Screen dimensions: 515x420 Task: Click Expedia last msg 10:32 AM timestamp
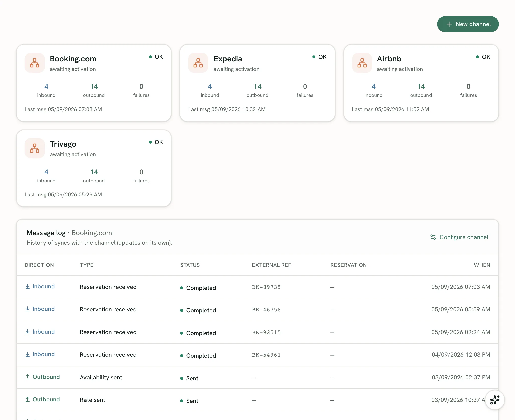(x=227, y=109)
